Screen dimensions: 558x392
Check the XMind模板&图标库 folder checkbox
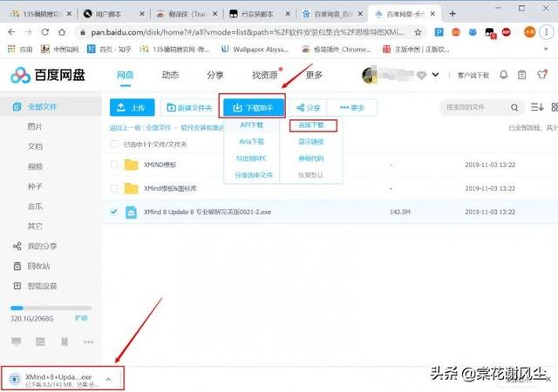click(114, 188)
